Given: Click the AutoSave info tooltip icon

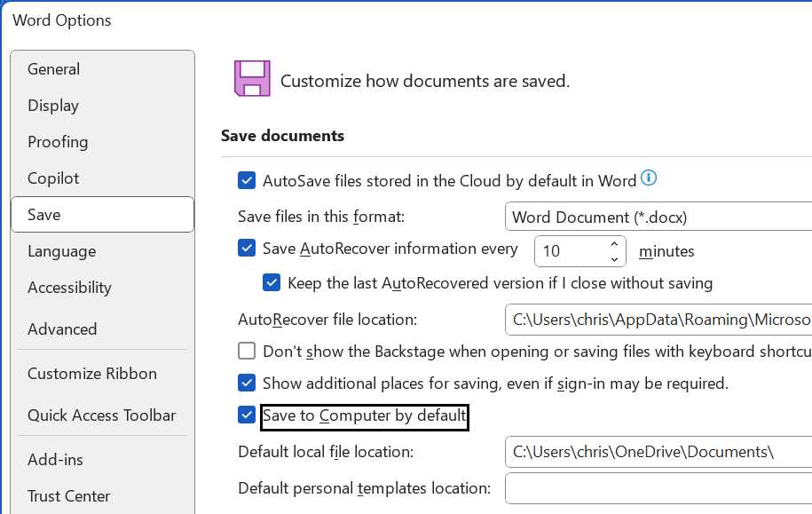Looking at the screenshot, I should [x=648, y=178].
